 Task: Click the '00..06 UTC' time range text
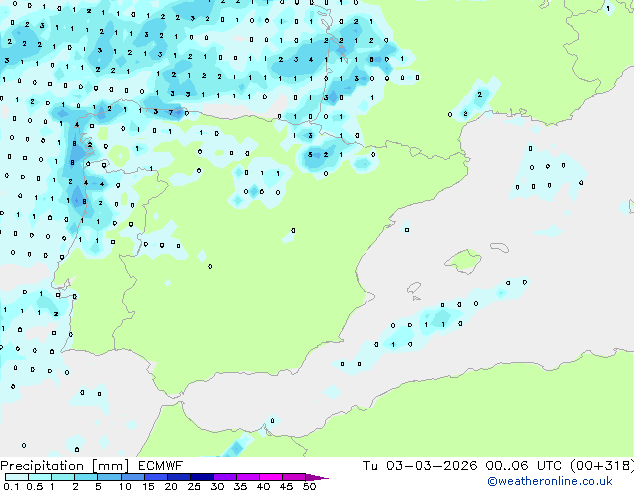click(x=524, y=466)
